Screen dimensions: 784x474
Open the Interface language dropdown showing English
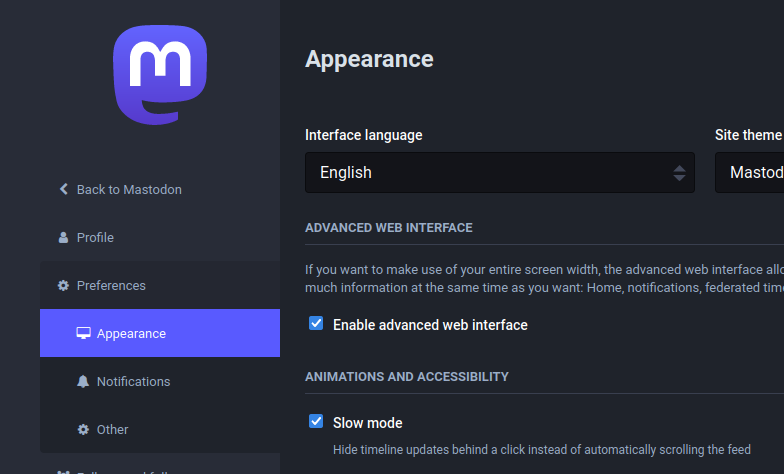click(490, 173)
